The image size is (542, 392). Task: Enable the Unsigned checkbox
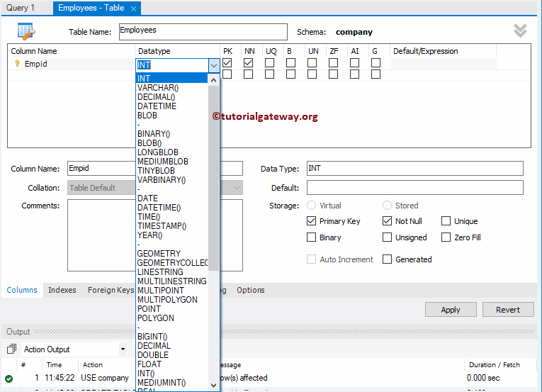coord(387,237)
